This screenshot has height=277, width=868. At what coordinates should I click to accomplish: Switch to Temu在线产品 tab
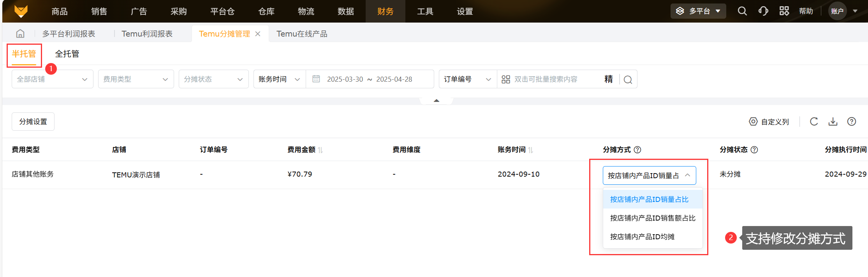pyautogui.click(x=302, y=34)
